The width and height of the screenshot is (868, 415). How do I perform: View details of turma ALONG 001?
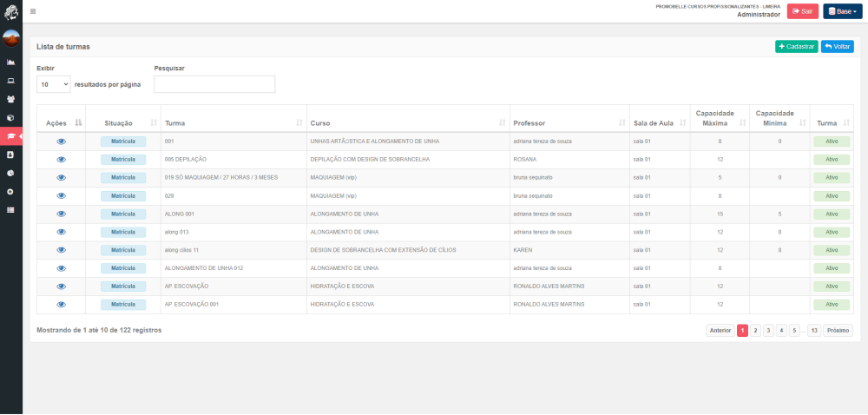tap(61, 214)
